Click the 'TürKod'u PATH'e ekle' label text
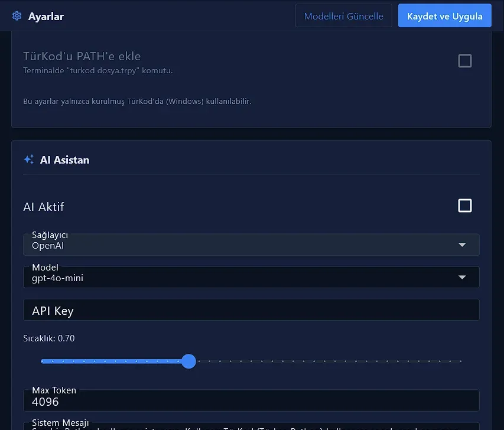The image size is (504, 430). point(82,57)
